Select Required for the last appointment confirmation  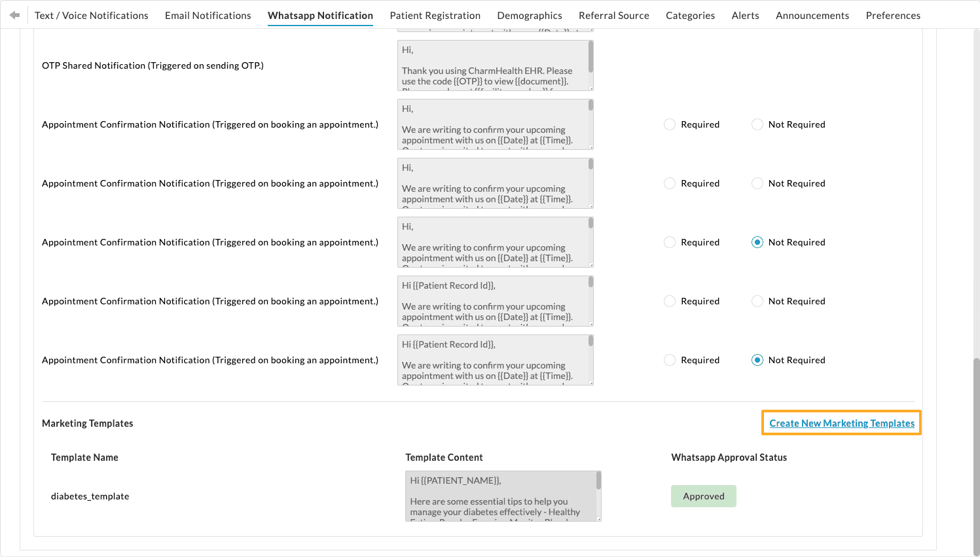pyautogui.click(x=669, y=360)
